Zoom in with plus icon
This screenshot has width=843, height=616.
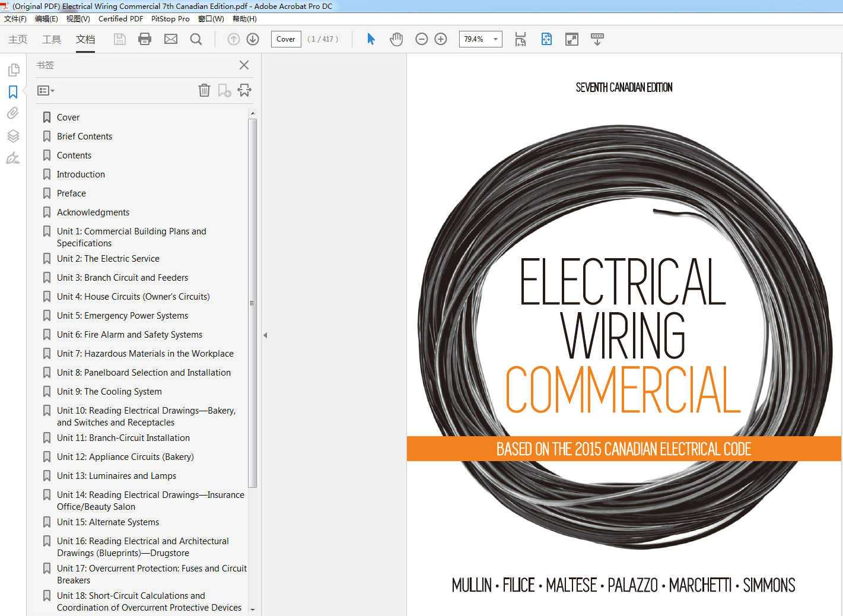pos(441,39)
